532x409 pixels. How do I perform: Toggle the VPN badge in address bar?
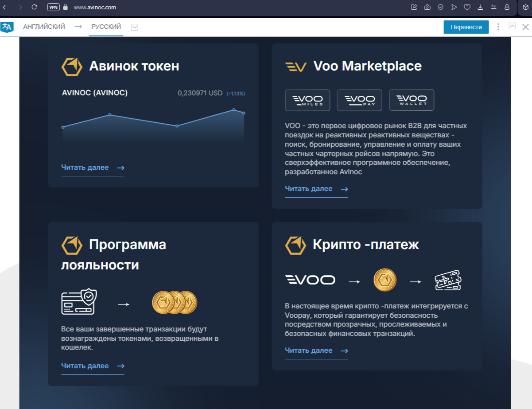(x=53, y=8)
